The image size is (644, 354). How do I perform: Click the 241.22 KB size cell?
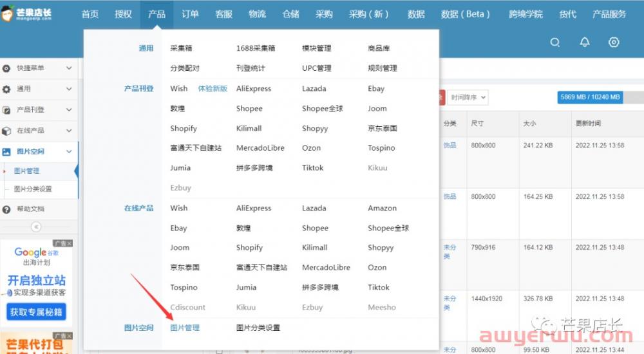pos(538,145)
